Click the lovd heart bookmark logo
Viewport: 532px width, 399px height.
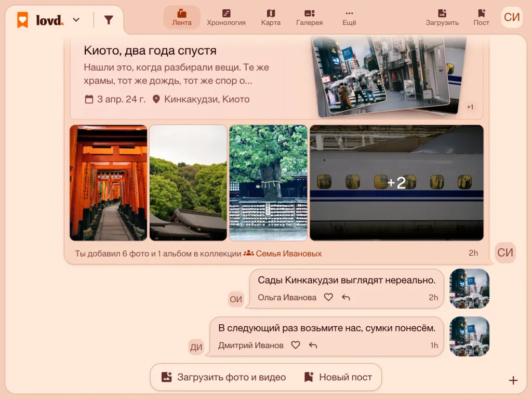pyautogui.click(x=23, y=20)
